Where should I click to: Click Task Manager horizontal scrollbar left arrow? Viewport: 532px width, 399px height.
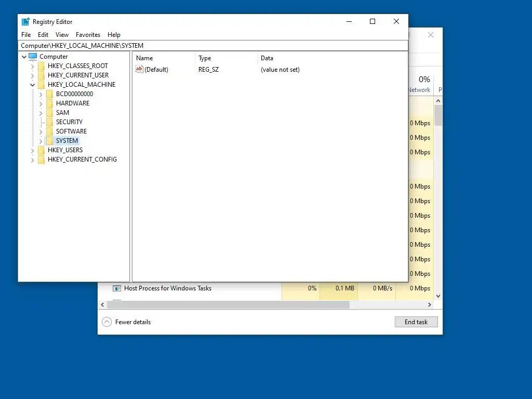coord(102,304)
